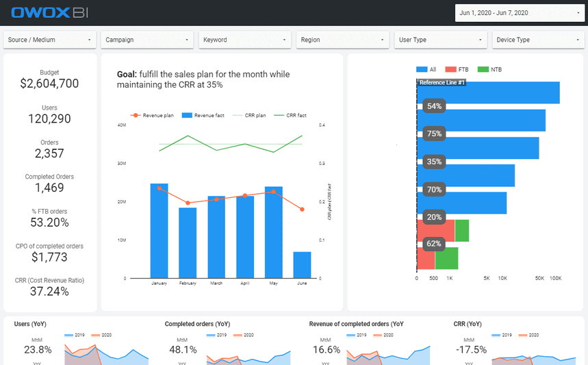
Task: Click the Reference Line #1 label
Action: [442, 83]
